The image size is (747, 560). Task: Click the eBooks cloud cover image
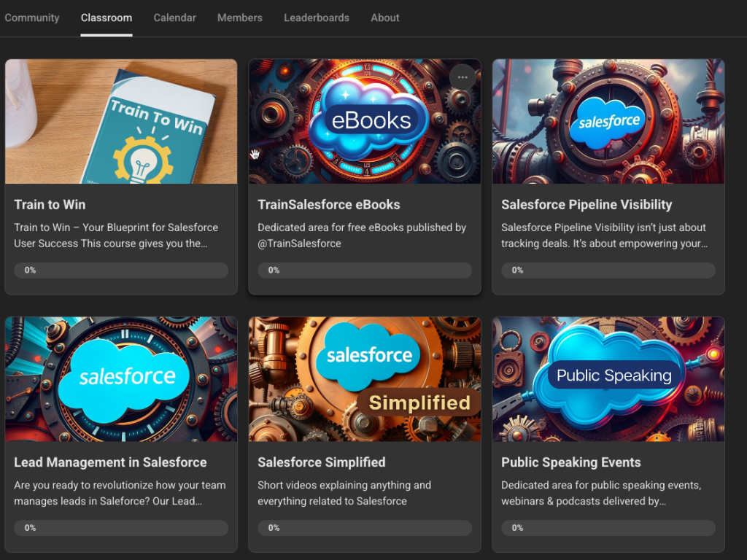tap(365, 122)
